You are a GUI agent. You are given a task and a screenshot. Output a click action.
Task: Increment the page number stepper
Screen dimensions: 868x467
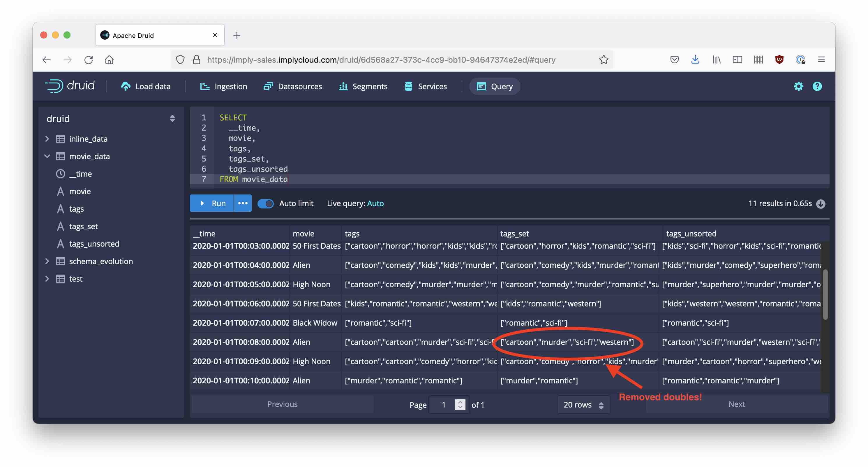pyautogui.click(x=460, y=402)
